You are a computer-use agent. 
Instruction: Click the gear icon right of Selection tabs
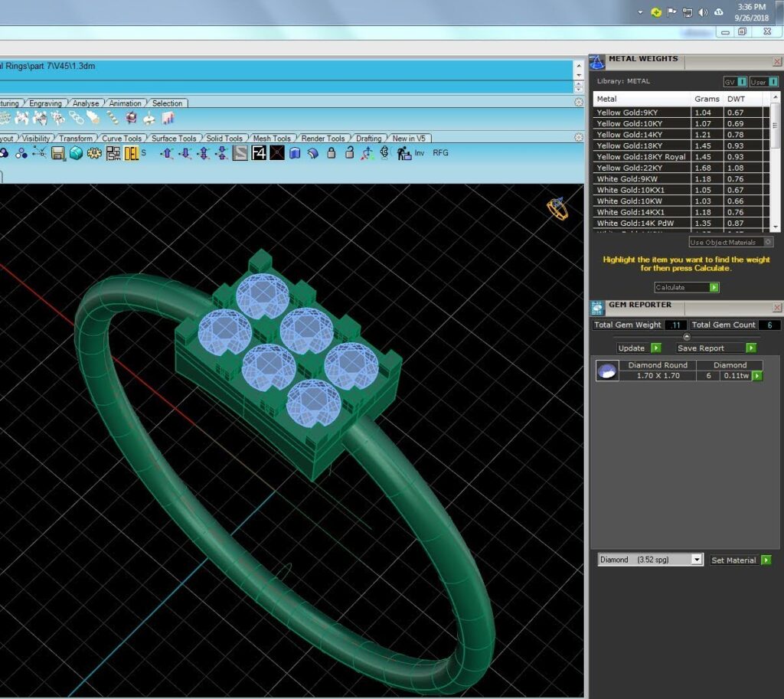579,103
